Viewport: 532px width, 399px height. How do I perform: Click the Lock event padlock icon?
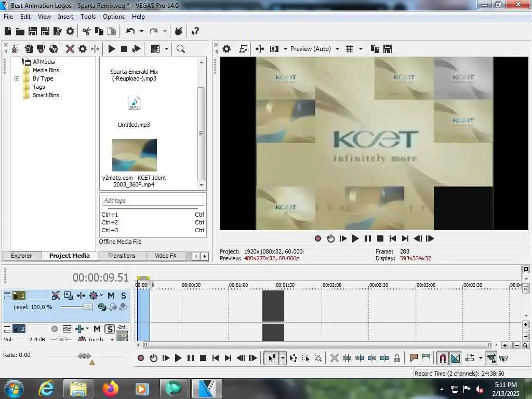397,358
